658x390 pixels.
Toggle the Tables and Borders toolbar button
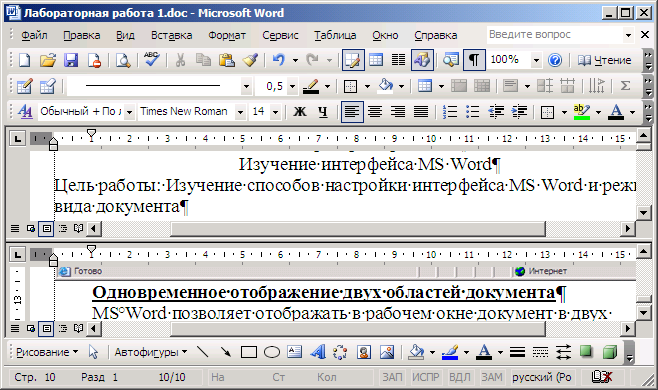pos(353,60)
